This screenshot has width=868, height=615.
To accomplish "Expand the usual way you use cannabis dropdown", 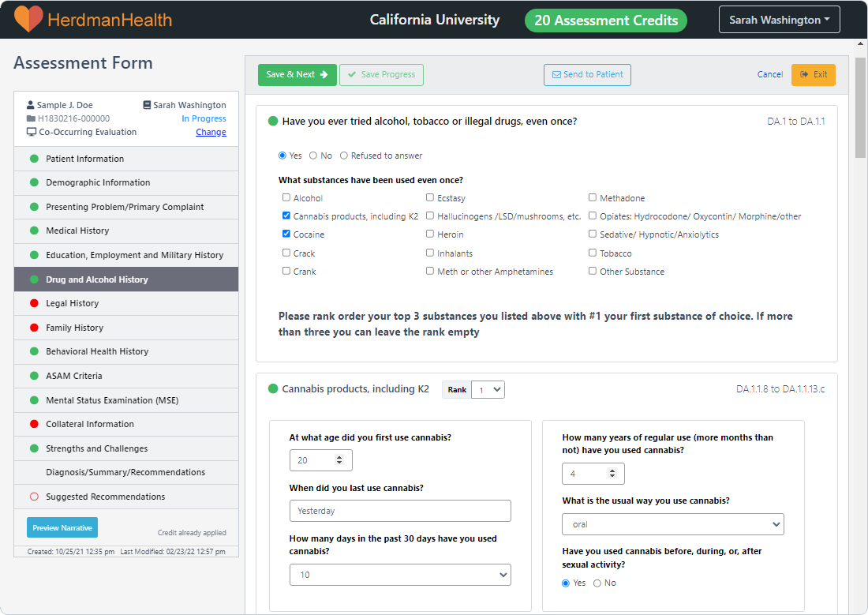I will [x=672, y=524].
